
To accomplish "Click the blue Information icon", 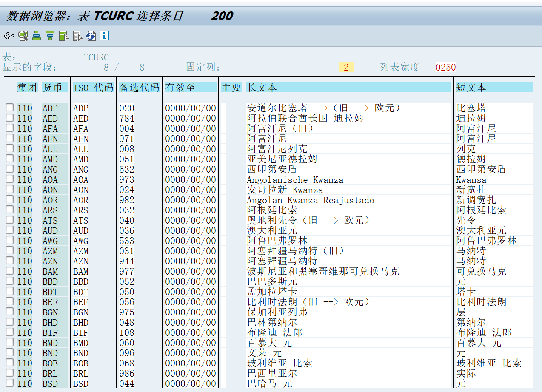I will coord(104,35).
